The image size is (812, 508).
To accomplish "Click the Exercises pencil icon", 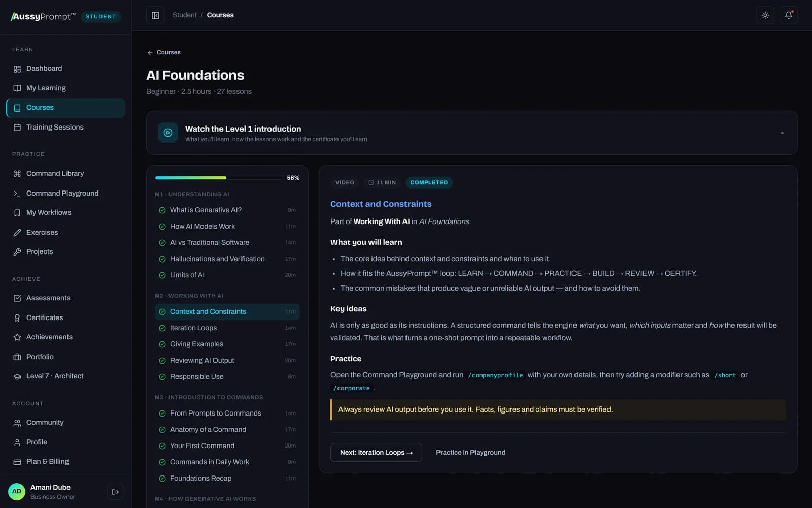I will [x=17, y=233].
